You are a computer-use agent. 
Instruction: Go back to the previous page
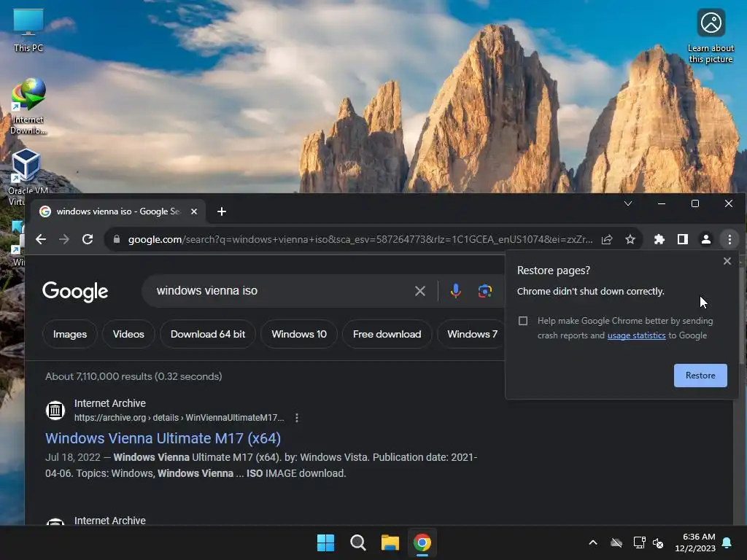[x=41, y=239]
